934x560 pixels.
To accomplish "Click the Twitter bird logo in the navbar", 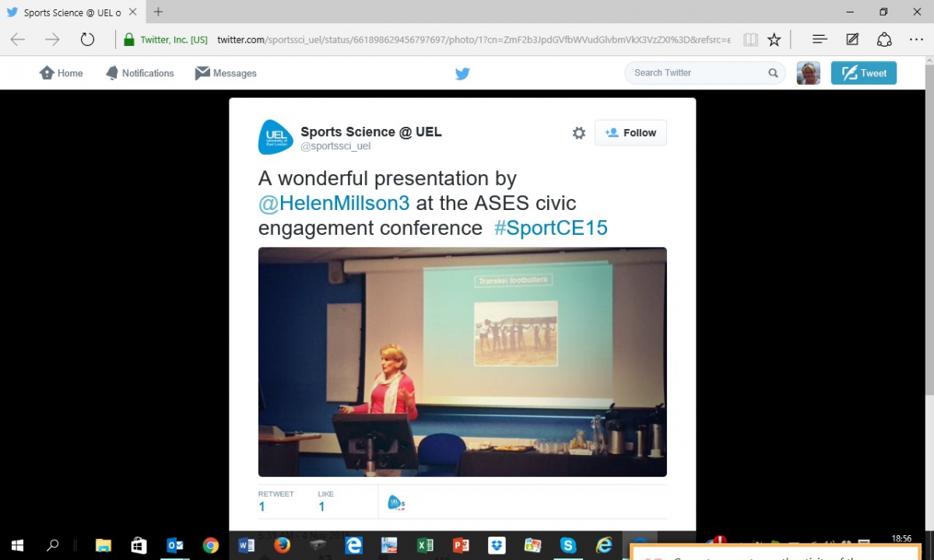I will click(x=462, y=73).
